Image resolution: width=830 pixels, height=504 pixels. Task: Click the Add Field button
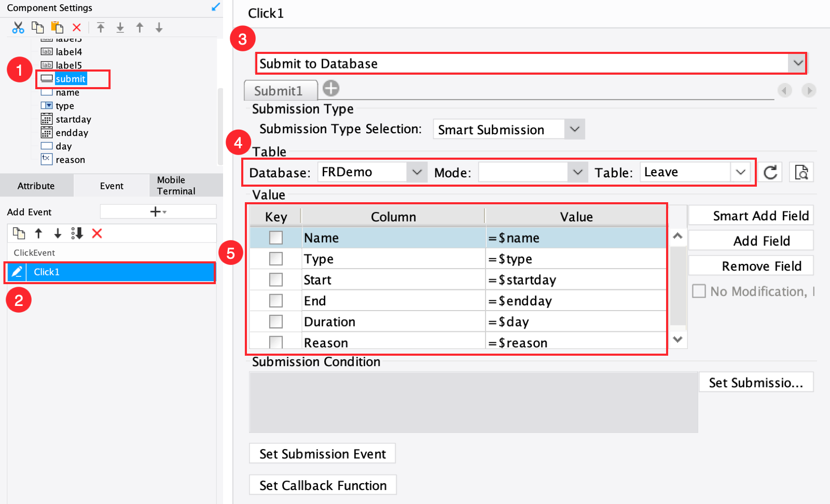pos(751,241)
